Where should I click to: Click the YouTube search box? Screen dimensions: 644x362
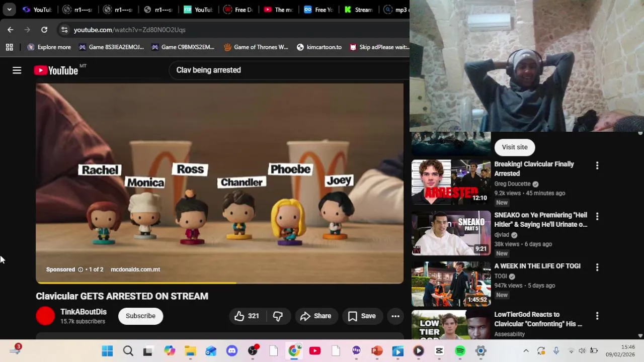pyautogui.click(x=289, y=70)
